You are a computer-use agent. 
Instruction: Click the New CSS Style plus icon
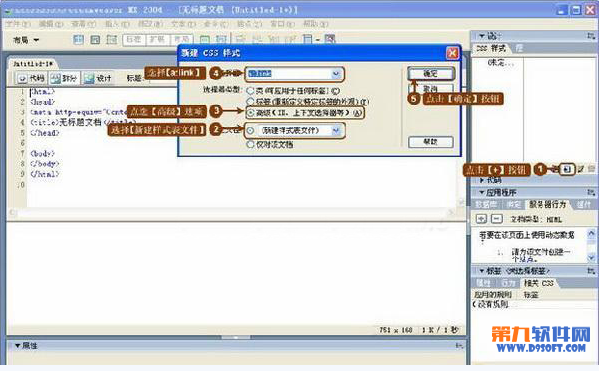568,169
